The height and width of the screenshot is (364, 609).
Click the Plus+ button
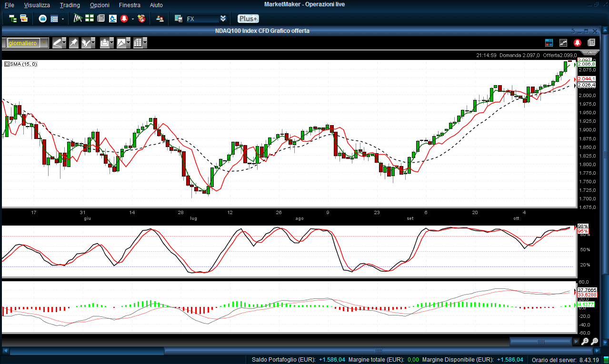tap(248, 19)
